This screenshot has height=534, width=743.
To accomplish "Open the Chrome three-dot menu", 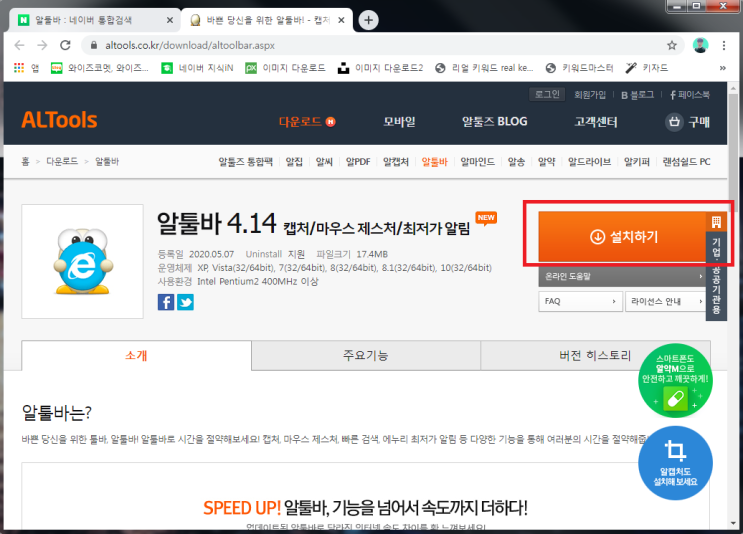I will (724, 45).
